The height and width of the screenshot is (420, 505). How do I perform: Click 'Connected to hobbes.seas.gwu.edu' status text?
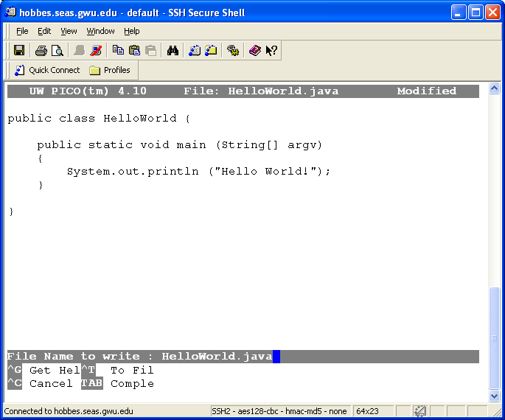(x=69, y=411)
